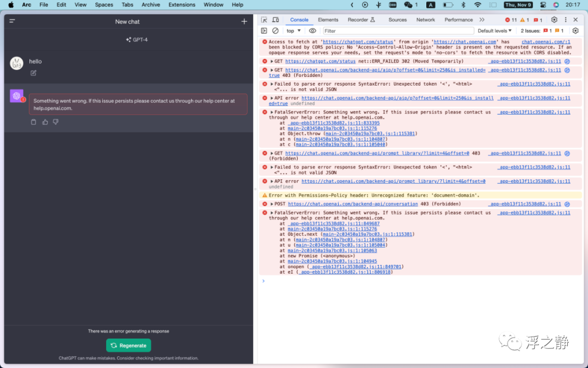Toggle the console sidebar panel
Image resolution: width=588 pixels, height=368 pixels.
(264, 31)
